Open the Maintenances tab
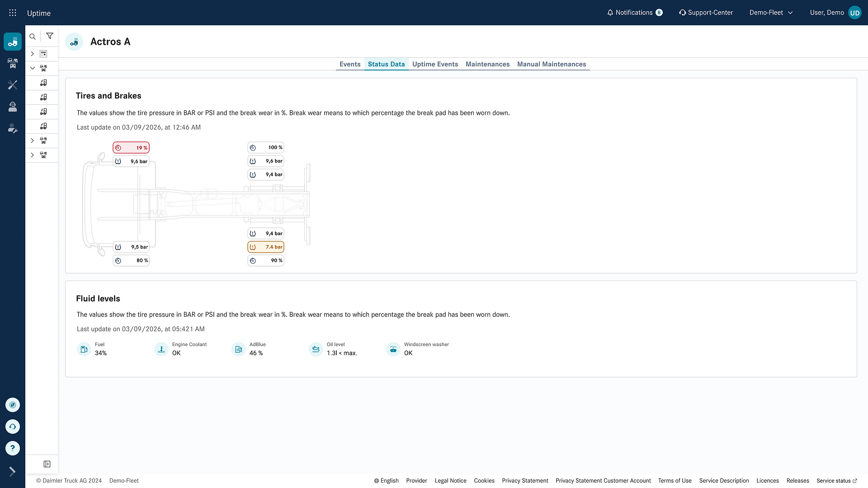This screenshot has height=488, width=868. (x=487, y=64)
